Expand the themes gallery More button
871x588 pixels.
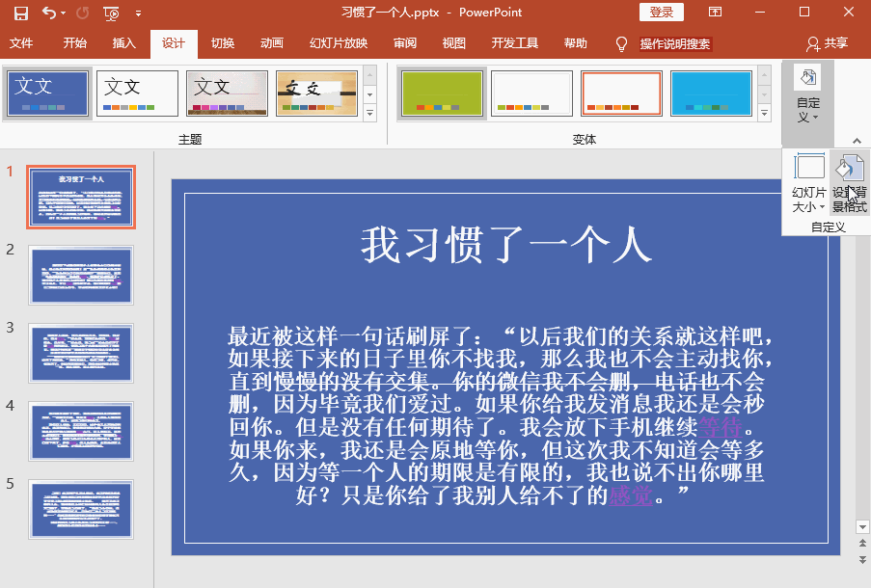[370, 114]
